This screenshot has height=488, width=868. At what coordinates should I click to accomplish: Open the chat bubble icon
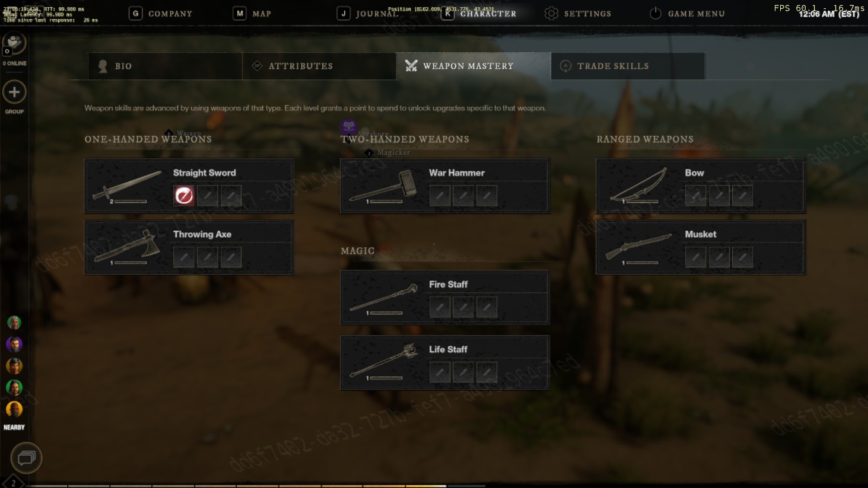tap(26, 458)
